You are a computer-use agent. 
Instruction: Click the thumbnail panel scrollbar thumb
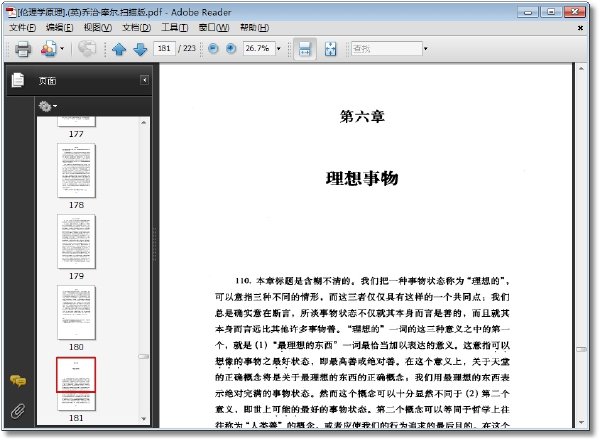pyautogui.click(x=143, y=356)
